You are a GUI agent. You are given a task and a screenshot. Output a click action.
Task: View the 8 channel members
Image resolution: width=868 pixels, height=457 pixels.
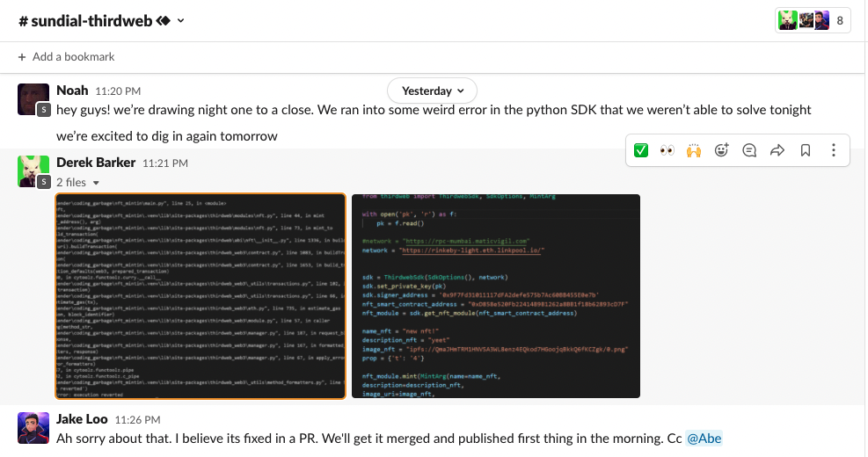(813, 21)
